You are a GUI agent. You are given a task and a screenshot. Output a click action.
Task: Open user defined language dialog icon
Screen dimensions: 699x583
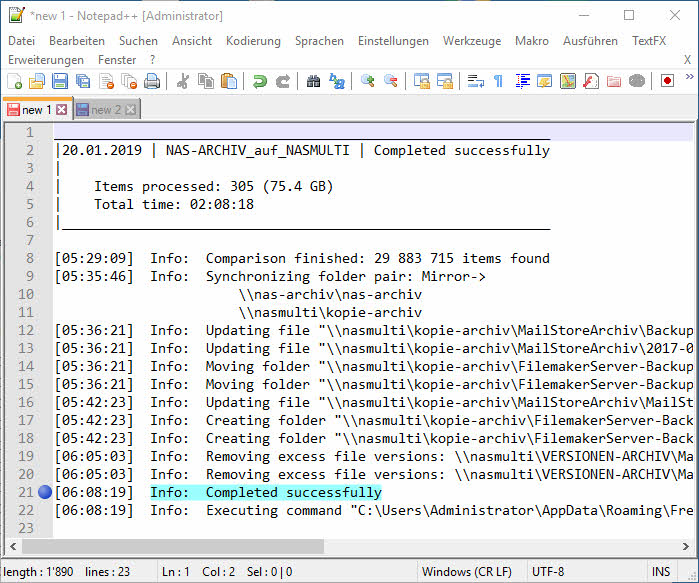click(545, 81)
